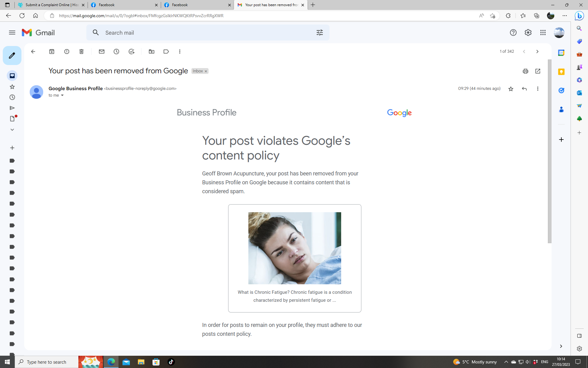This screenshot has width=588, height=368.
Task: Star the Google Business Profile message
Action: pos(511,89)
